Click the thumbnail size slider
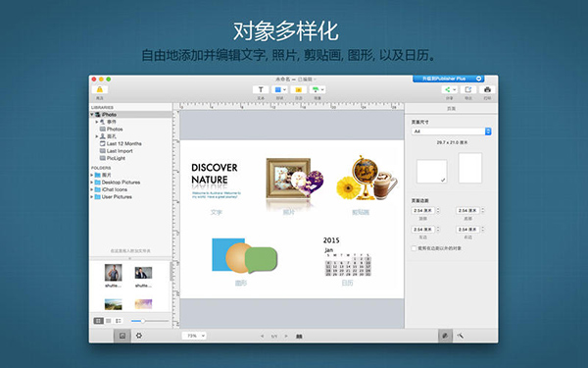Viewport: 588px width, 368px height. [150, 321]
